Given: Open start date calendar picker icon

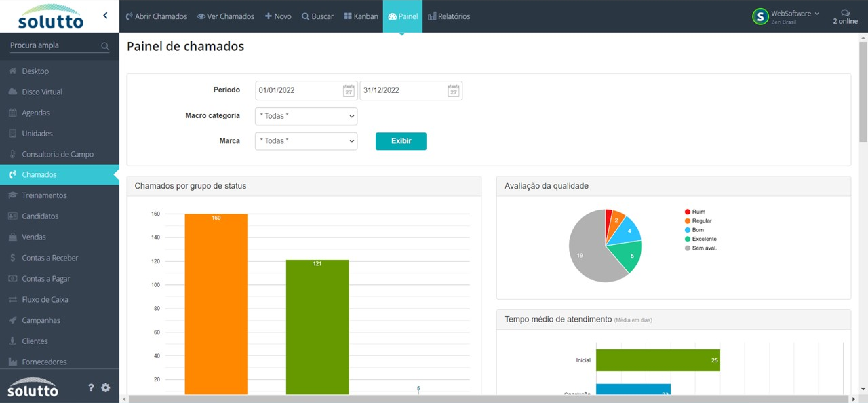Looking at the screenshot, I should (349, 90).
